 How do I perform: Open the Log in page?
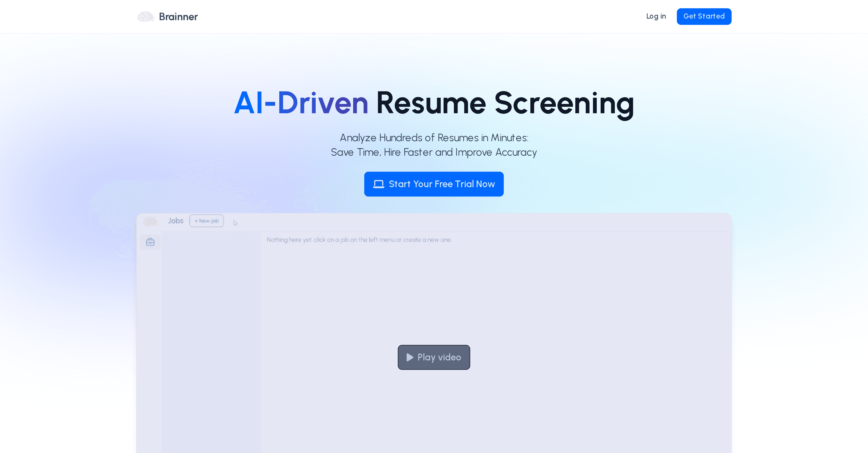656,16
